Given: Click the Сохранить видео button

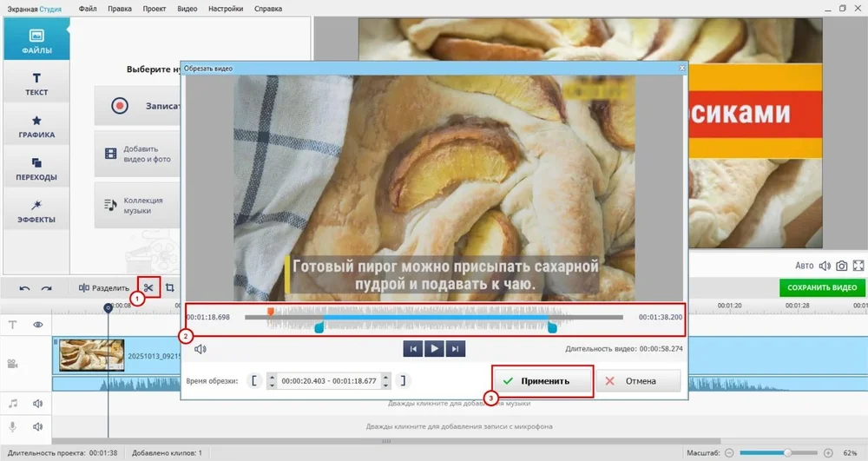Looking at the screenshot, I should tap(822, 287).
